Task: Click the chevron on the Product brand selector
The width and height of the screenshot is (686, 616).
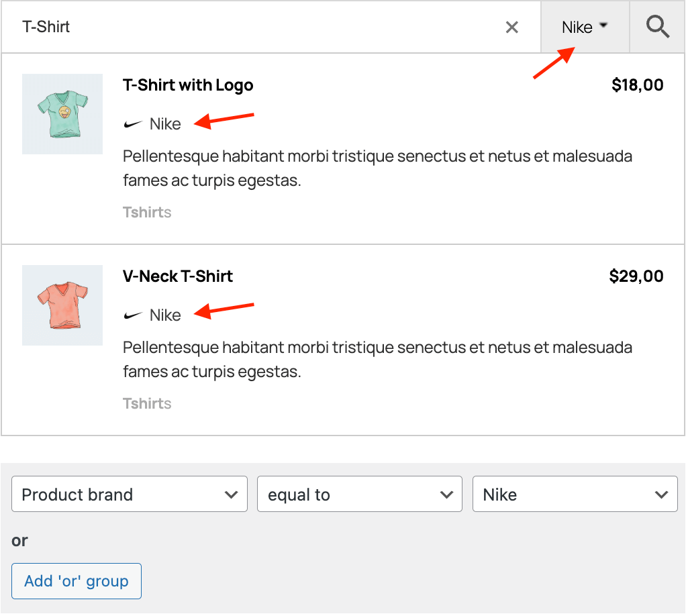Action: (x=233, y=495)
